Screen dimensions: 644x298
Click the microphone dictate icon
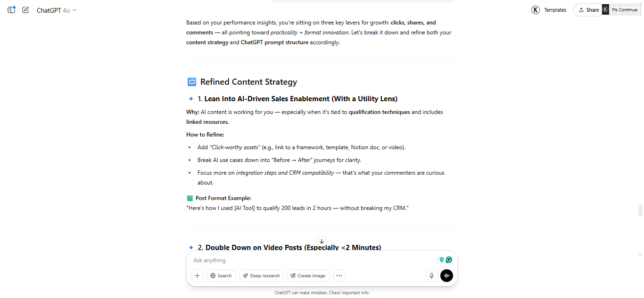point(431,276)
